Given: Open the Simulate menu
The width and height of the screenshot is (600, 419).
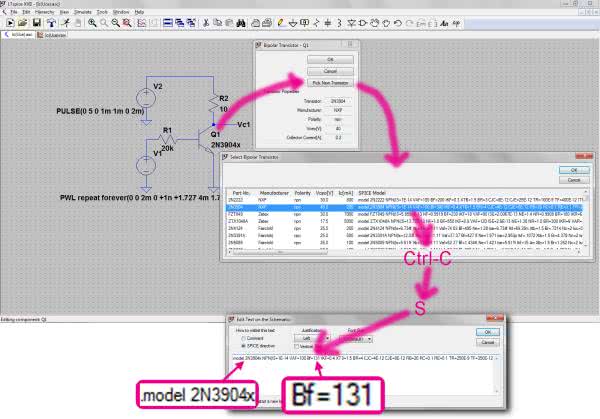Looking at the screenshot, I should point(84,11).
